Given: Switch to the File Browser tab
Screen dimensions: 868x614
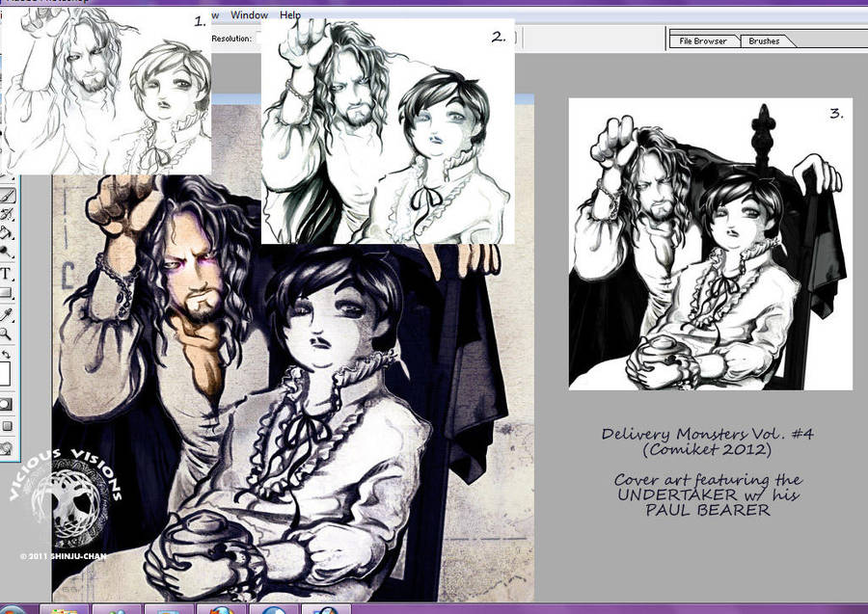Looking at the screenshot, I should pos(703,40).
